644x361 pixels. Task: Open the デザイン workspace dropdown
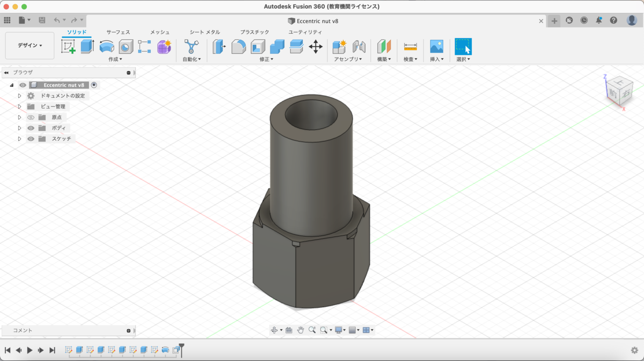(x=30, y=46)
